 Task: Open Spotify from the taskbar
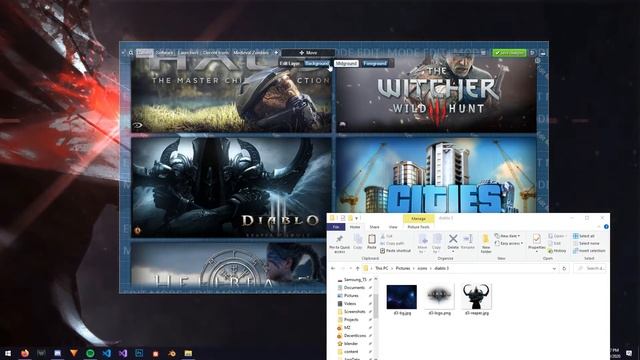(x=90, y=353)
